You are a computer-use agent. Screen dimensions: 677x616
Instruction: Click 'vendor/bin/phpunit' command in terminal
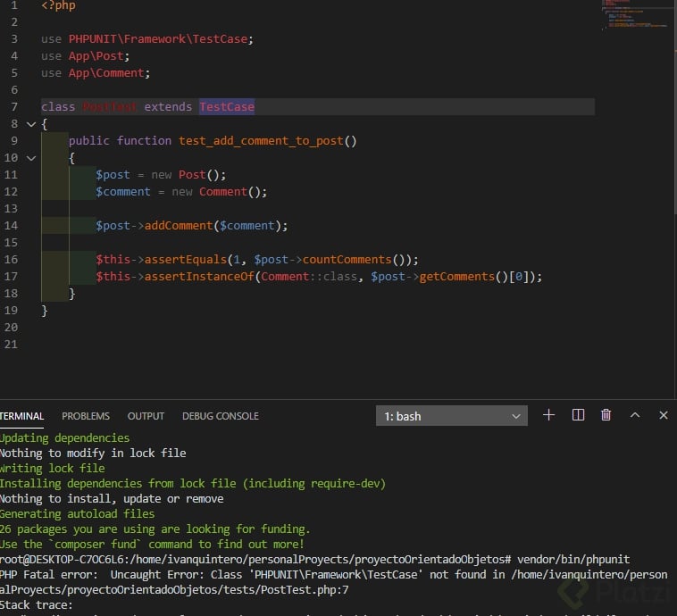point(573,560)
